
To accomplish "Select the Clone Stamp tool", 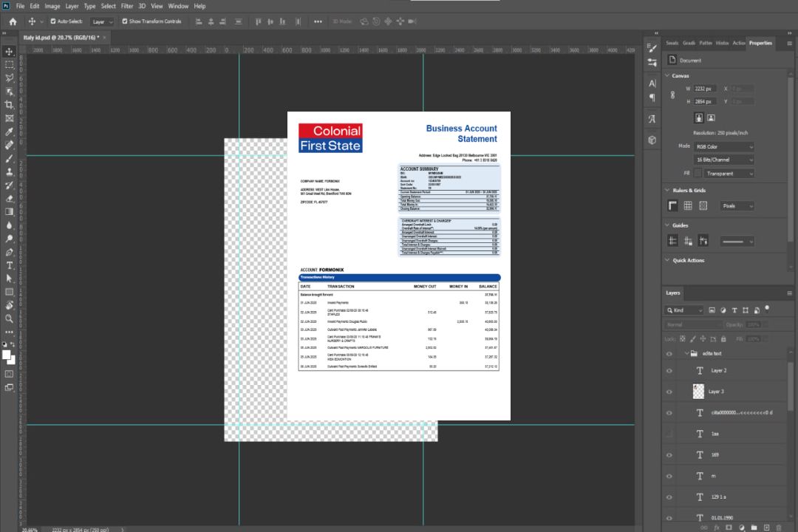I will [9, 171].
